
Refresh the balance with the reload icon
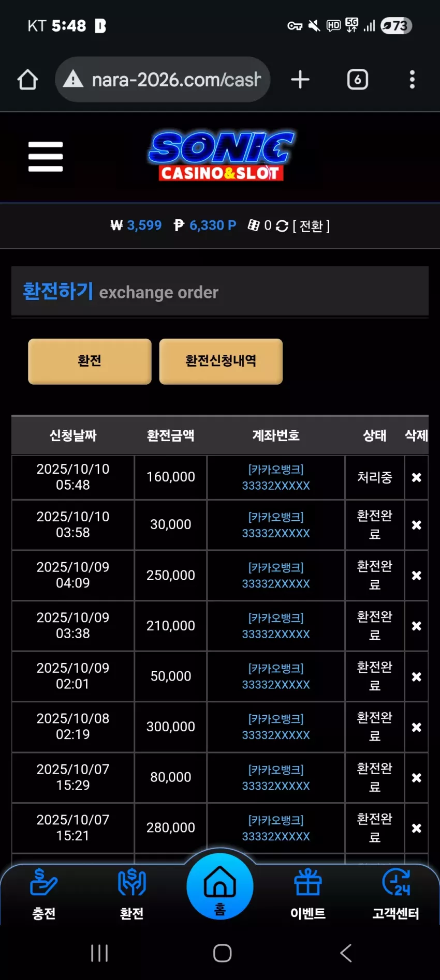point(282,226)
